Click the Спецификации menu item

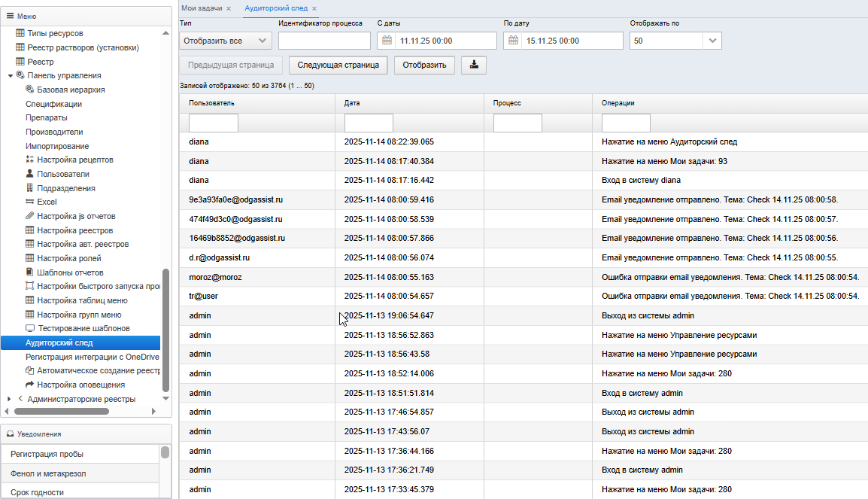coord(53,104)
